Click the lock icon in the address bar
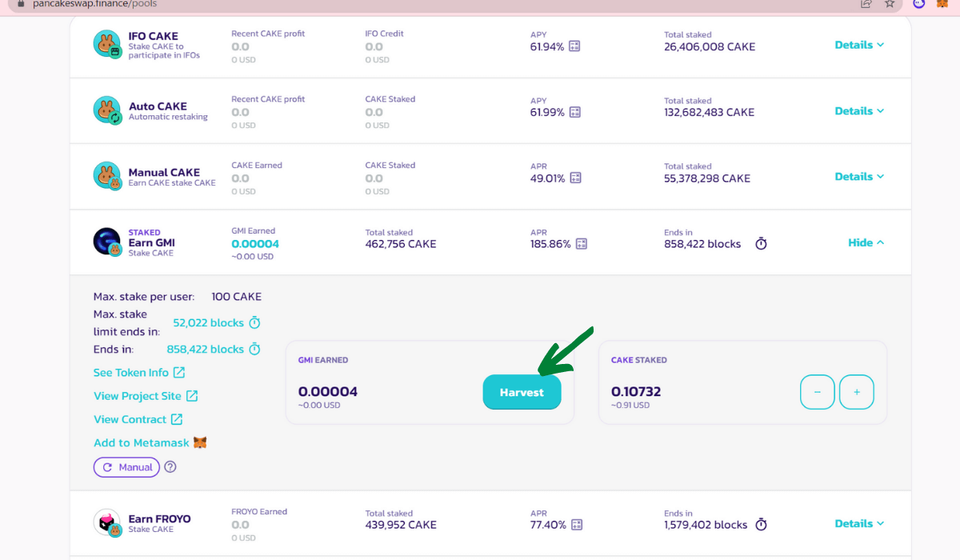Viewport: 960px width, 560px height. tap(22, 4)
